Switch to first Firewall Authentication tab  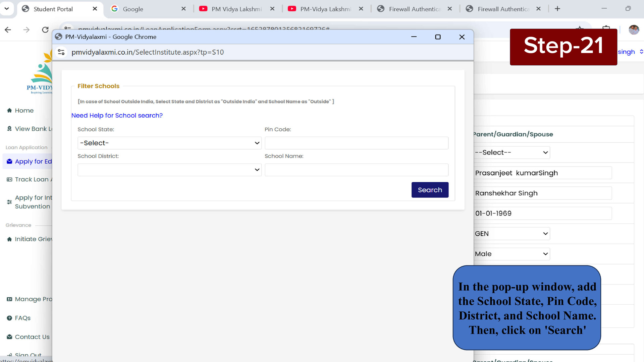pos(415,9)
